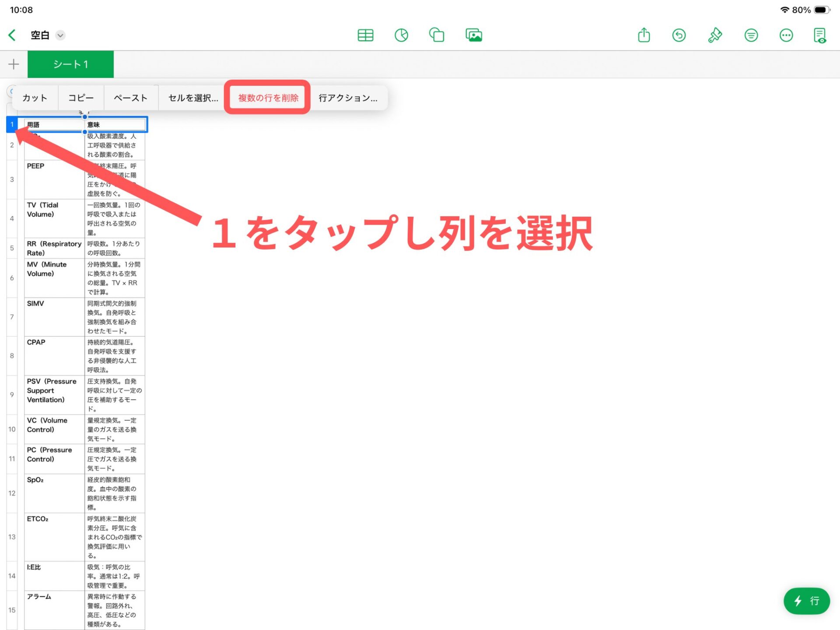
Task: Open the セルを選択... menu option
Action: 193,98
